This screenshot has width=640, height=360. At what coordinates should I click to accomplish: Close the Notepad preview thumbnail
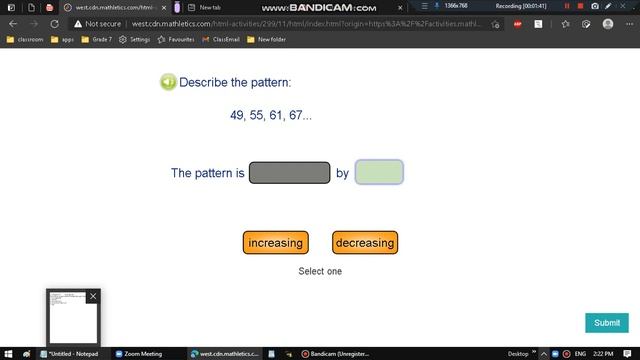(x=93, y=296)
